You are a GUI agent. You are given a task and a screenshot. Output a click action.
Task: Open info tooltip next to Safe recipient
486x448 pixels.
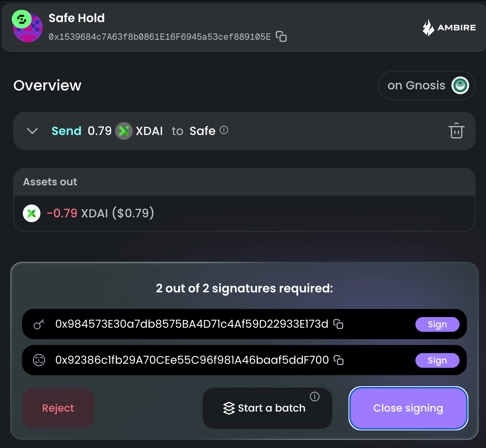224,131
